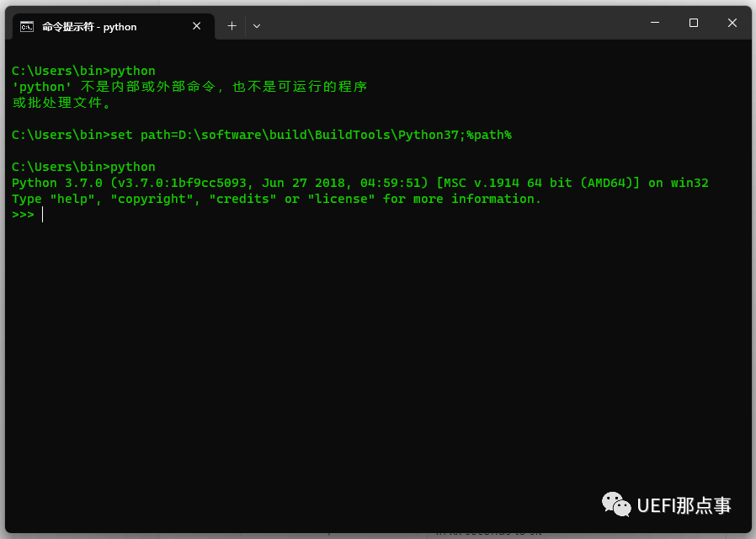
Task: Close the terminal window
Action: click(732, 23)
